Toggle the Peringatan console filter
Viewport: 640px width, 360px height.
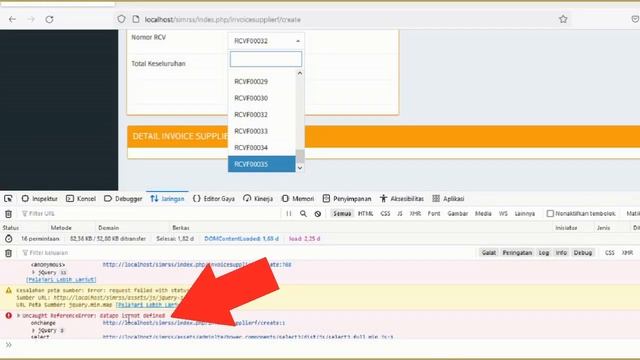point(517,253)
